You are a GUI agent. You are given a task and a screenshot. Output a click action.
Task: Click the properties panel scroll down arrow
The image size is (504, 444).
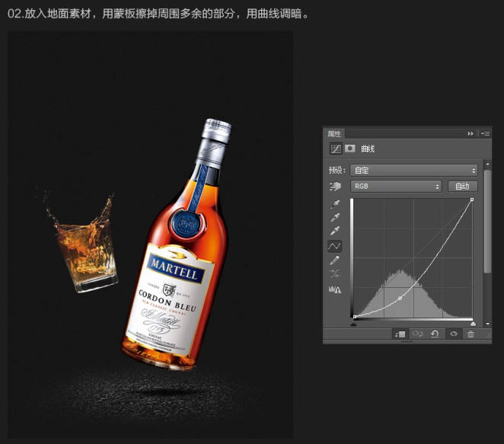pos(487,324)
